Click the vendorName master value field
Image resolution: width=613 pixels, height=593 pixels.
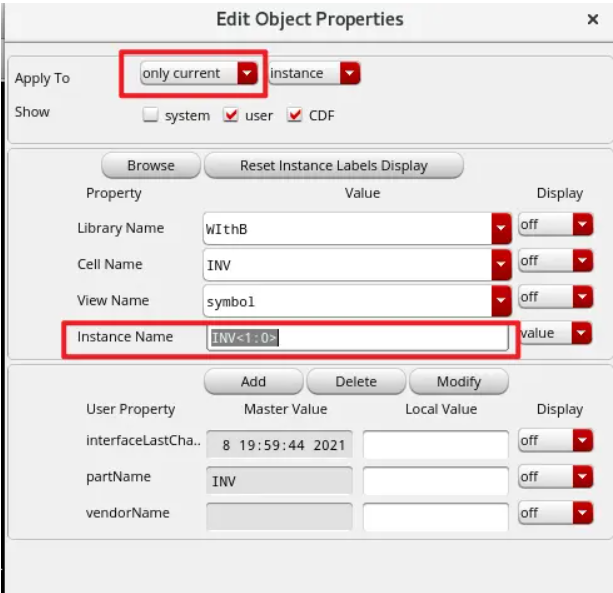point(279,517)
